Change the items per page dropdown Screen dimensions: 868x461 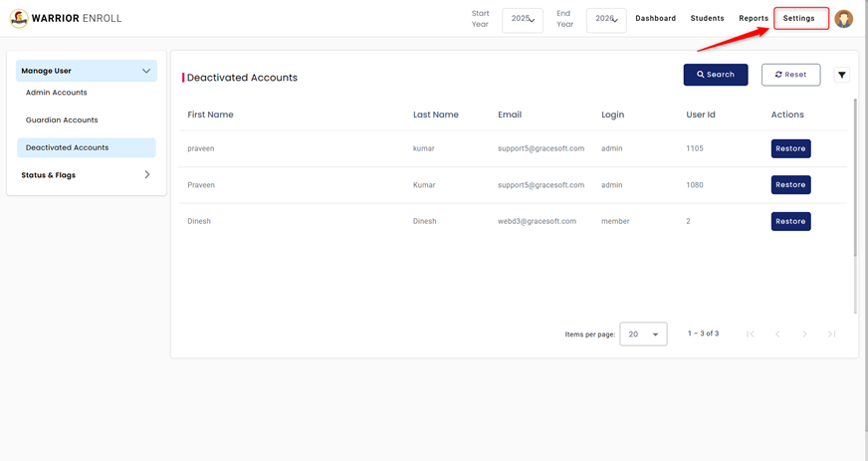(643, 335)
